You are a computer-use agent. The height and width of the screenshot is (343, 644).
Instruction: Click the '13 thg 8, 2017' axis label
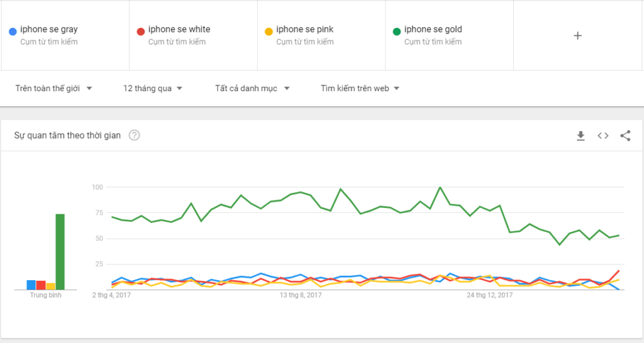[301, 295]
